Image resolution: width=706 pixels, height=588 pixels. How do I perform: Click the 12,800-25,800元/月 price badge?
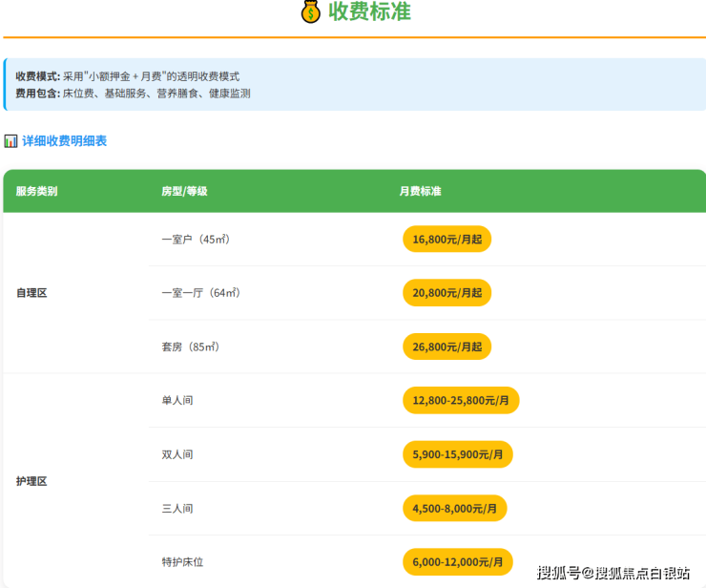pos(461,400)
